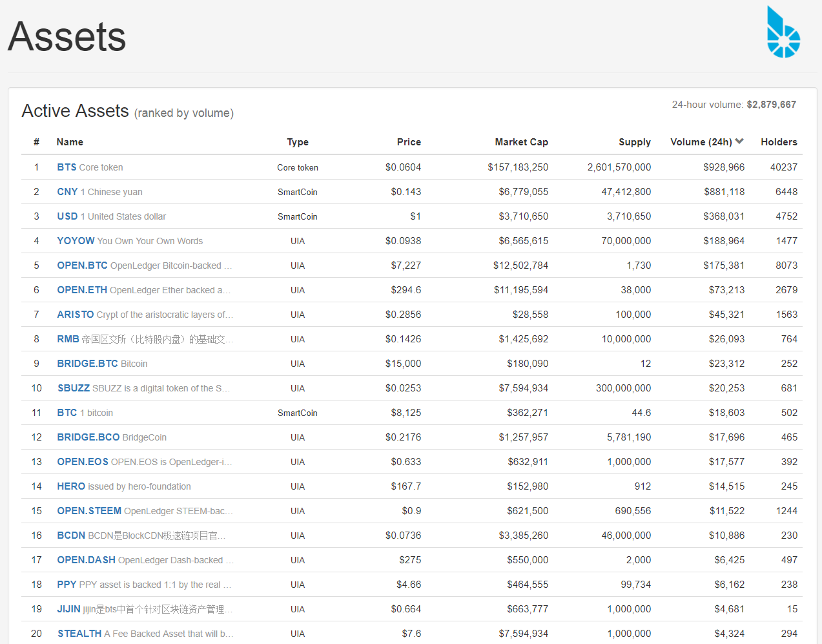Viewport: 822px width, 644px height.
Task: Click OPEN.EOS volume $17,577
Action: 726,462
